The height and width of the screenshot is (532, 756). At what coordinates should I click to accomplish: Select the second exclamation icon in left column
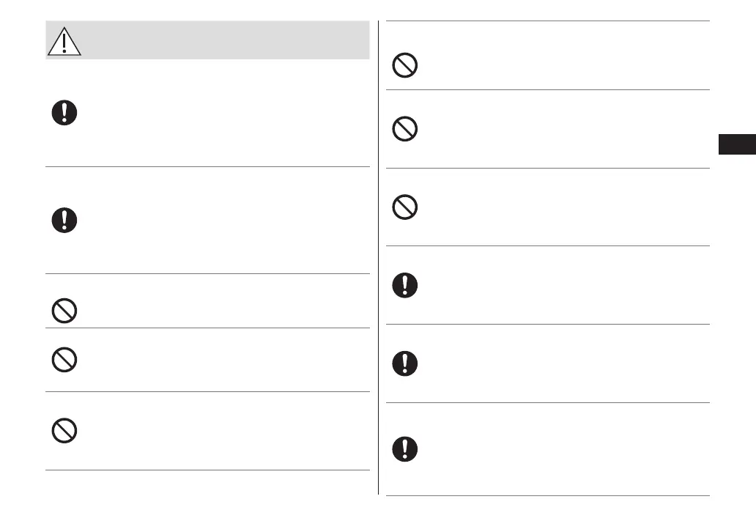pos(64,220)
